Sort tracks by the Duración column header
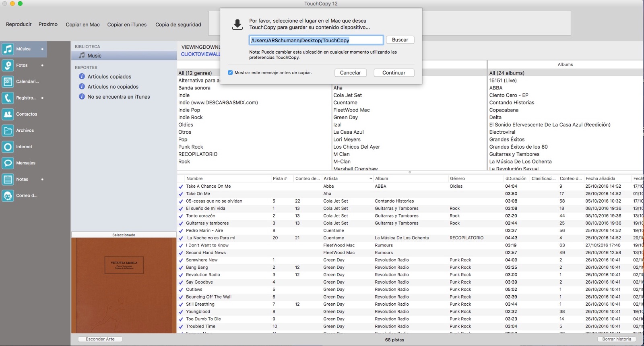This screenshot has height=346, width=644. click(x=516, y=178)
